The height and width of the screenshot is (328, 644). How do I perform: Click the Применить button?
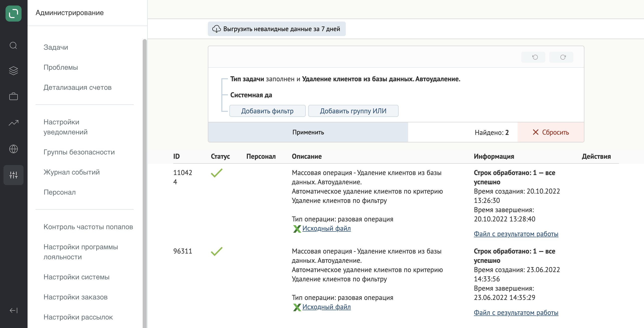pos(308,132)
